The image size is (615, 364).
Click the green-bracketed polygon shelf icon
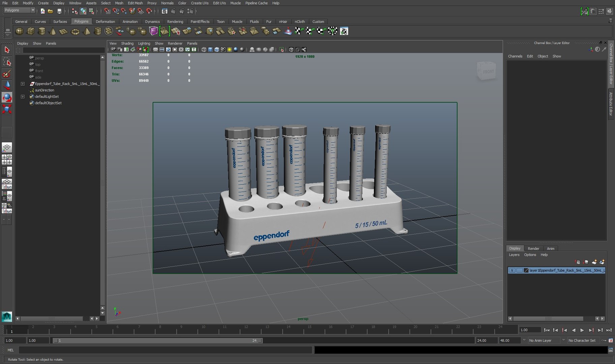click(x=165, y=31)
